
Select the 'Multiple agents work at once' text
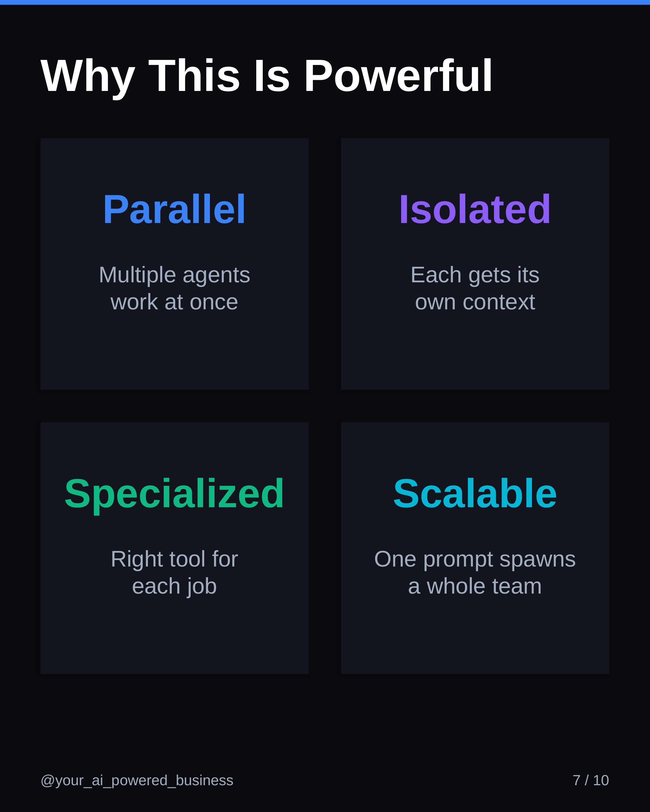click(x=174, y=288)
